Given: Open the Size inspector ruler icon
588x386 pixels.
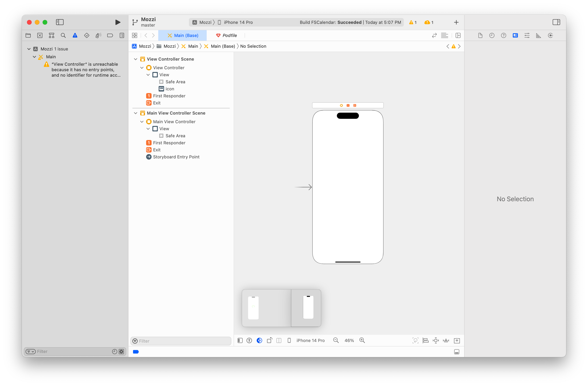Looking at the screenshot, I should [539, 35].
